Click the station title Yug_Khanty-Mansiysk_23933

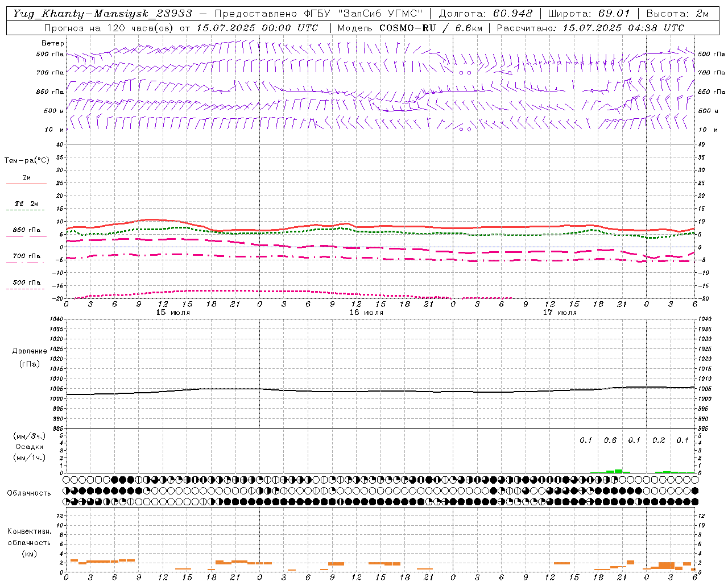coord(103,14)
